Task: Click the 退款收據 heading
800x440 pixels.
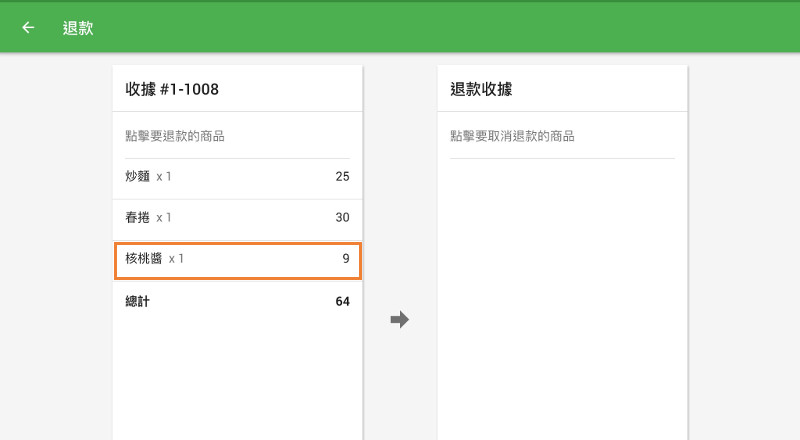Action: [481, 89]
